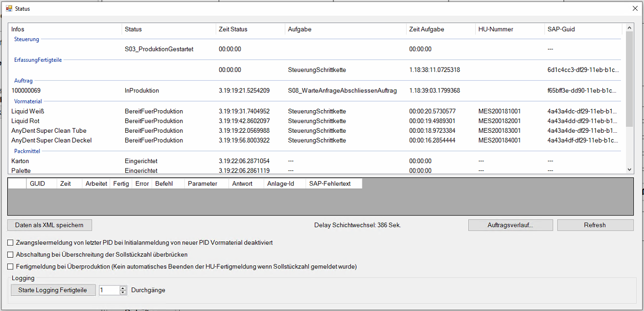Check Abschaltung bei Überschreitung der Sollstückzahl
Image resolution: width=644 pixels, height=311 pixels.
pos(10,255)
